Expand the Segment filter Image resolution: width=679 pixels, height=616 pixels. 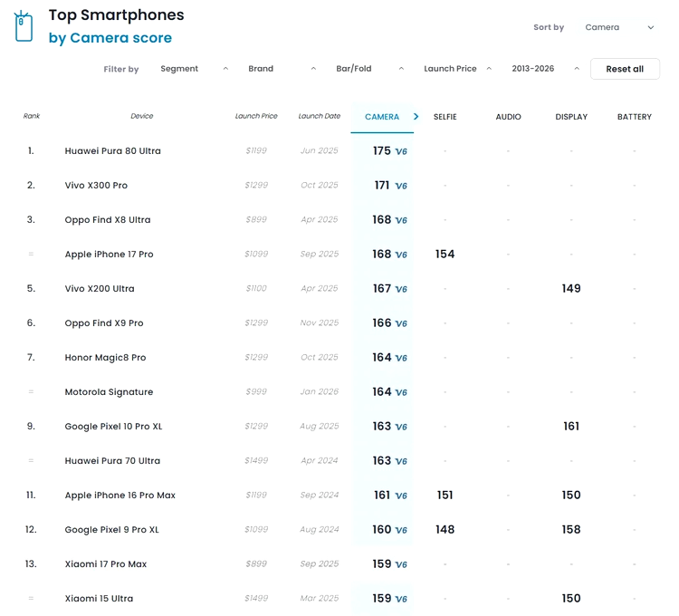coord(194,69)
